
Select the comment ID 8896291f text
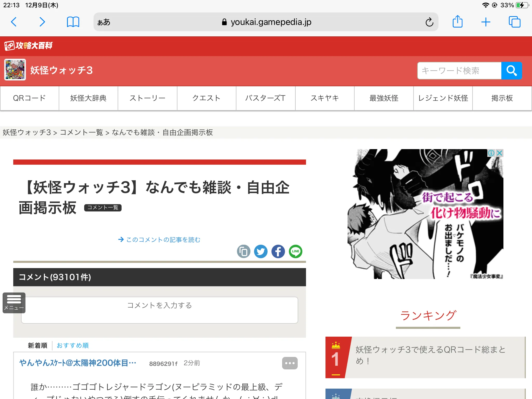click(x=163, y=363)
